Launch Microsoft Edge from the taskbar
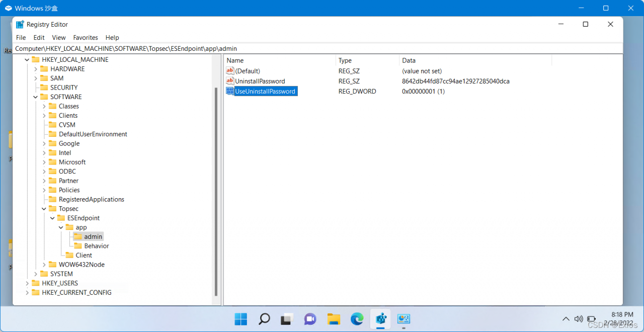This screenshot has width=644, height=332. click(x=357, y=319)
